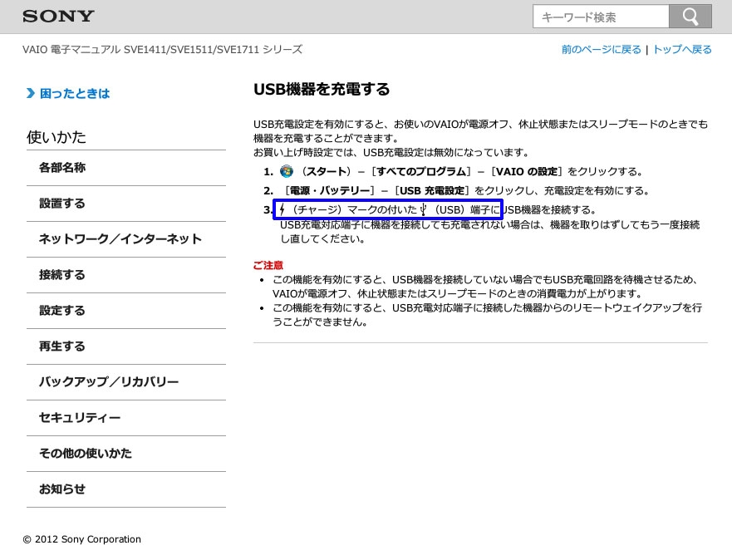
Task: Click the USB trident symbol icon in step 3
Action: (x=424, y=210)
